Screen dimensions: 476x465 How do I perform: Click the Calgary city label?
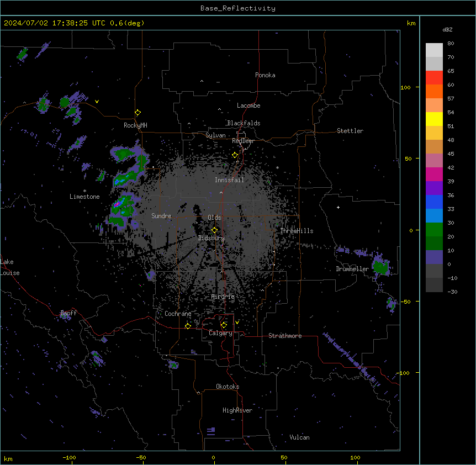pyautogui.click(x=220, y=333)
